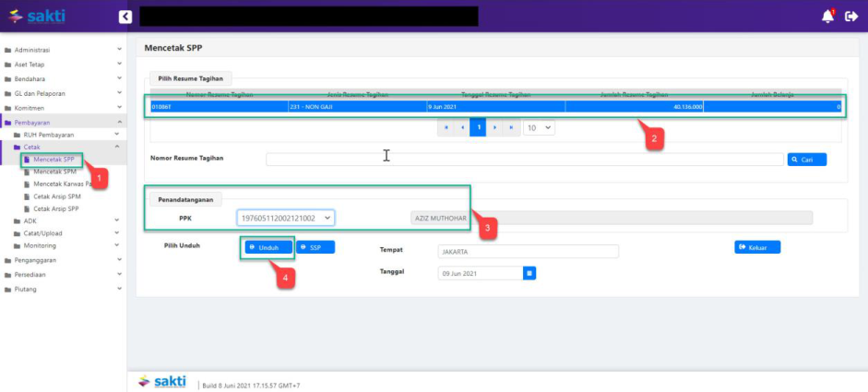Click the notification bell icon
This screenshot has width=868, height=392.
coord(827,16)
